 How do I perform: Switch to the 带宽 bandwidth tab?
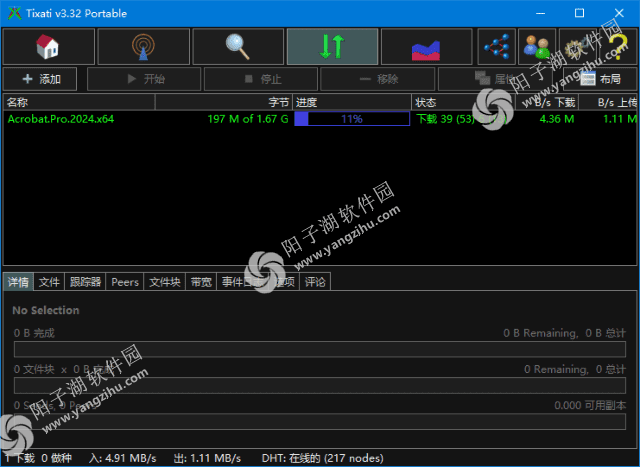[x=201, y=282]
